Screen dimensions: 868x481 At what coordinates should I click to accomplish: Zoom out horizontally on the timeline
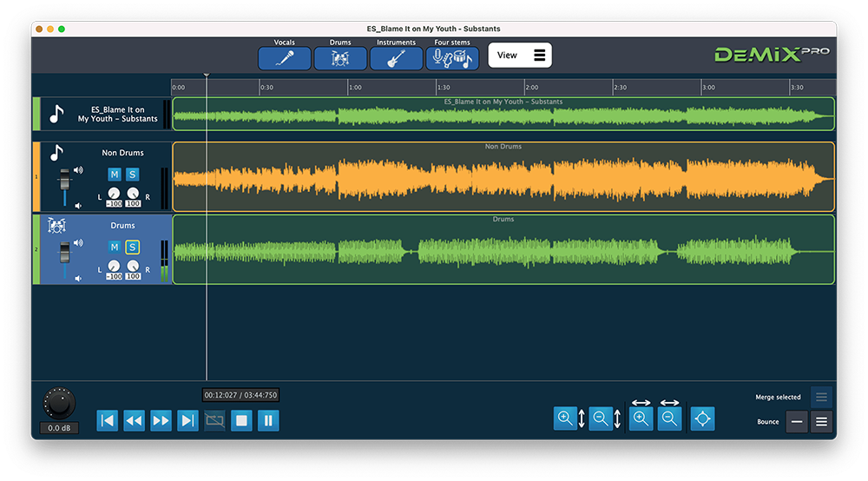click(x=669, y=419)
